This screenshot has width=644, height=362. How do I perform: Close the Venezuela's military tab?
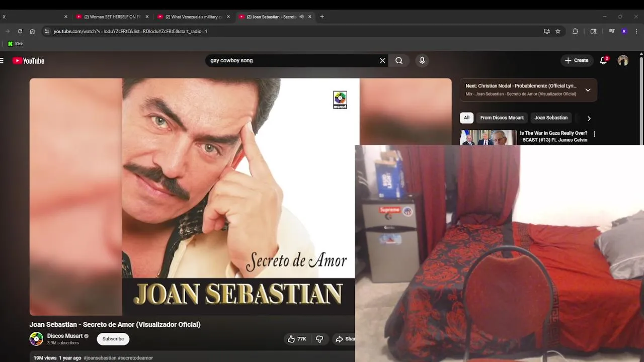(228, 17)
